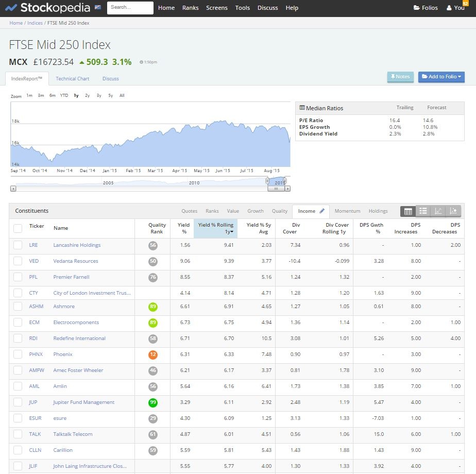Screen dimensions: 476x474
Task: Switch constituents to Momentum tab
Action: (x=347, y=211)
